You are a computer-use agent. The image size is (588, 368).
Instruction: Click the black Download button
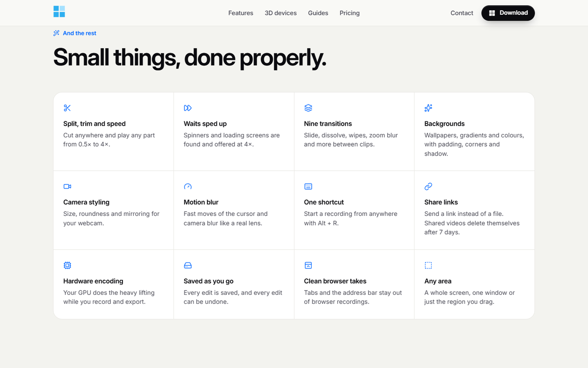coord(508,13)
